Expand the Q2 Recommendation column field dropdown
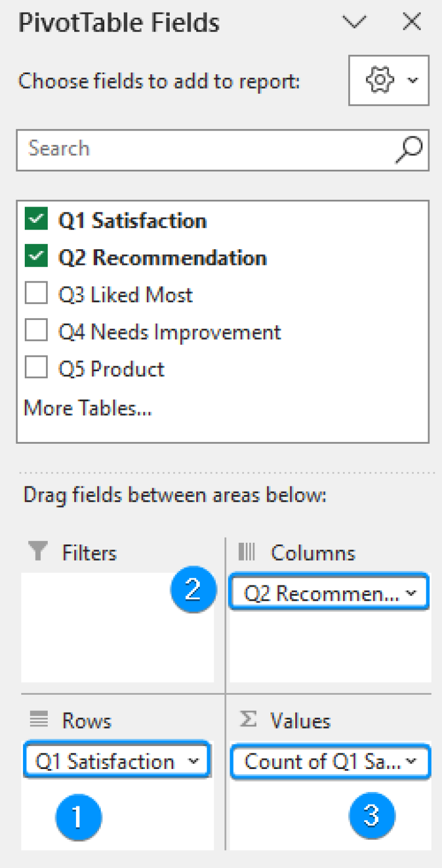 click(x=411, y=593)
